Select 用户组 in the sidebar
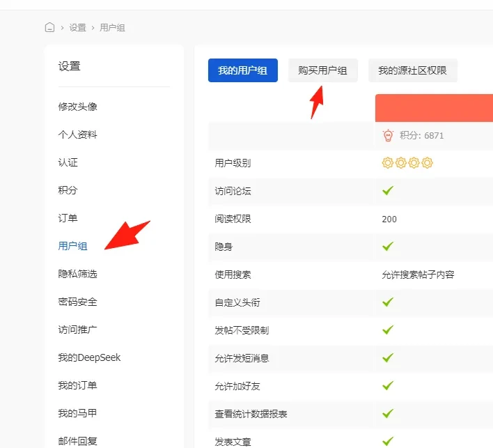Image resolution: width=493 pixels, height=448 pixels. (72, 246)
